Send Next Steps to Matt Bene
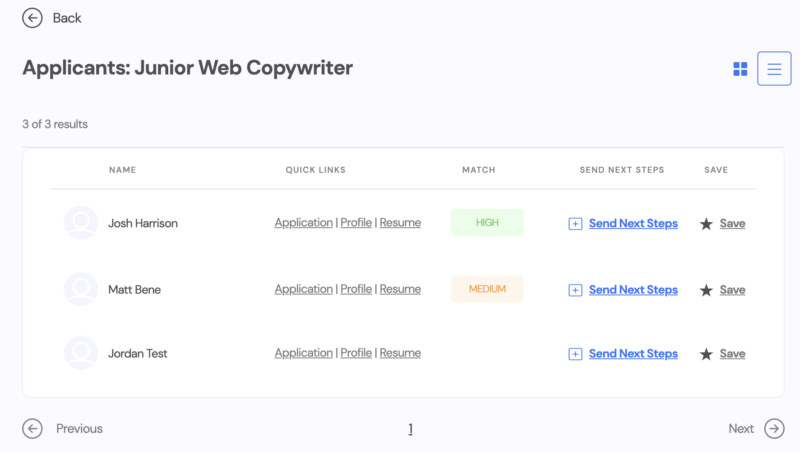The image size is (800, 452). [x=633, y=290]
